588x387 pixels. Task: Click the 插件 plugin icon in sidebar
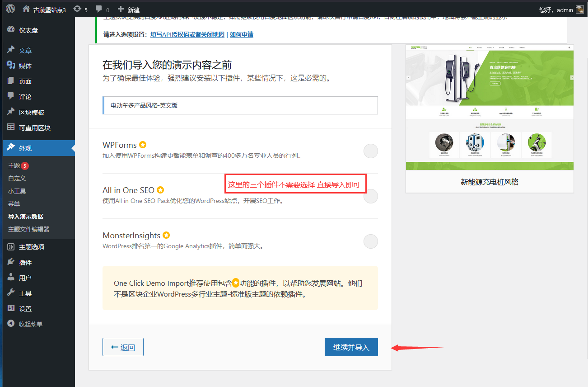(11, 262)
